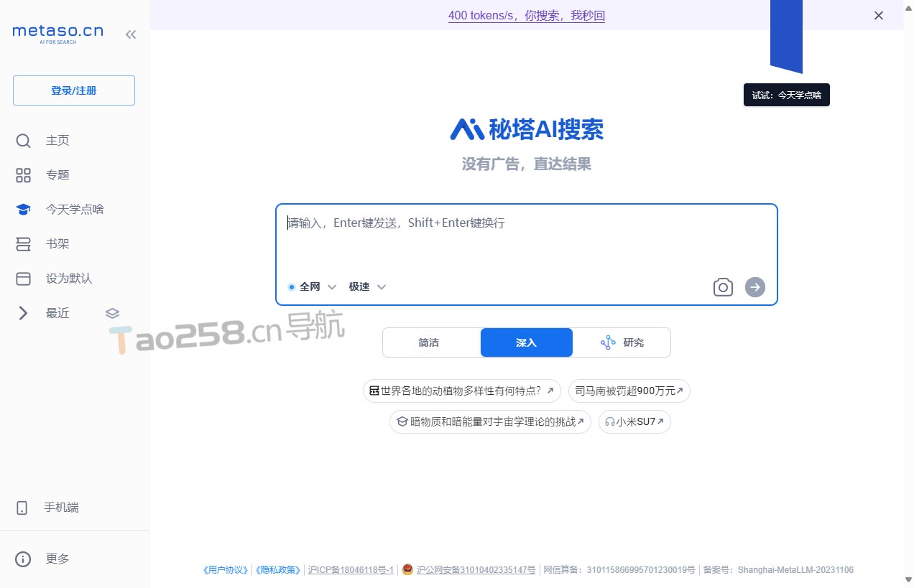Open 今天学点啥 graduation cap item

(x=60, y=210)
